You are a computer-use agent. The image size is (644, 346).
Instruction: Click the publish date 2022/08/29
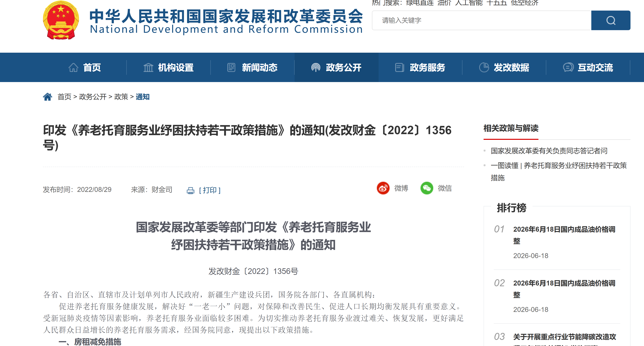coord(94,190)
